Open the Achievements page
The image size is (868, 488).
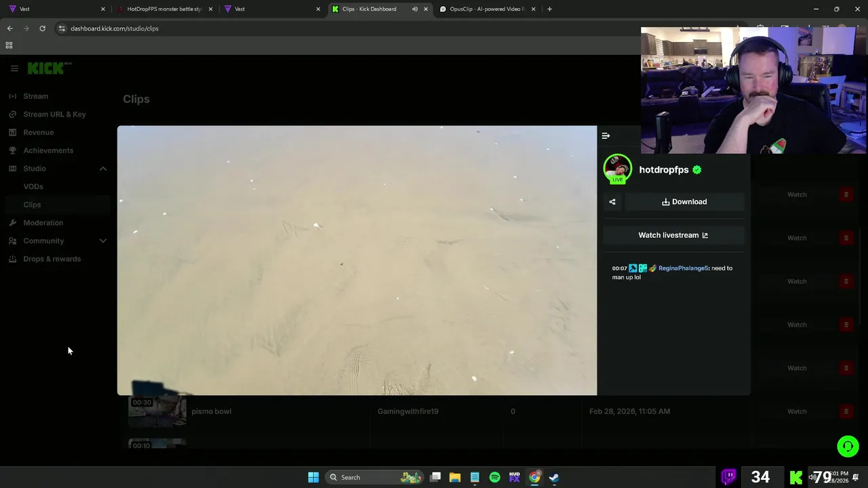(x=48, y=150)
